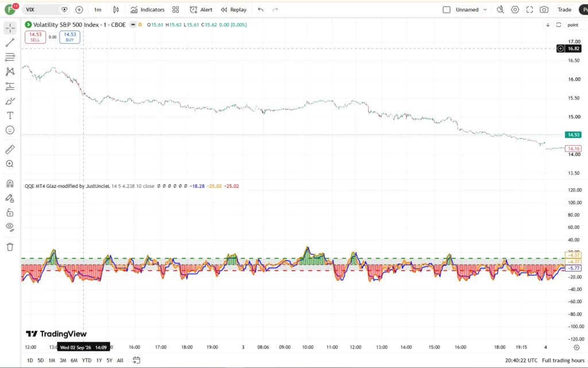The width and height of the screenshot is (588, 368).
Task: Click the refresh icon beside point label
Action: (559, 25)
